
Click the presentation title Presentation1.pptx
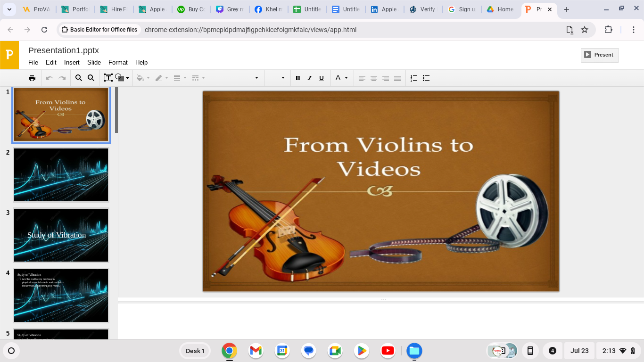pyautogui.click(x=64, y=50)
